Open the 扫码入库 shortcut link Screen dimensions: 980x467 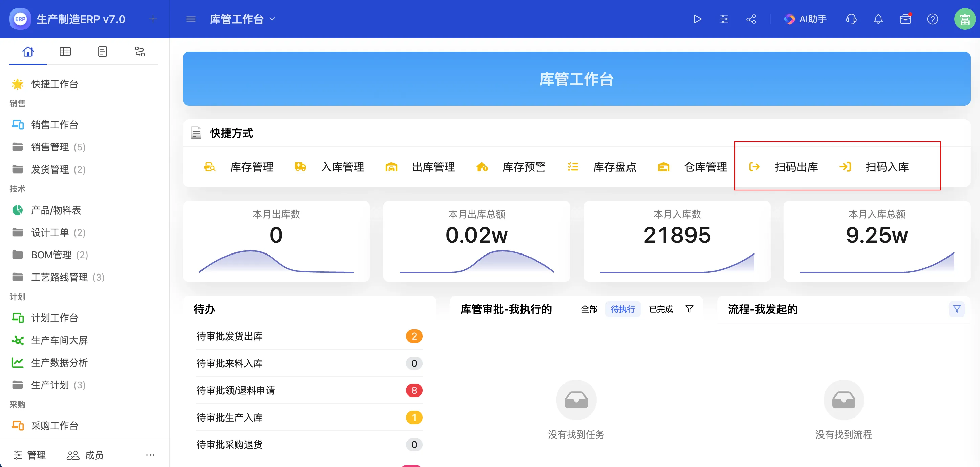887,167
